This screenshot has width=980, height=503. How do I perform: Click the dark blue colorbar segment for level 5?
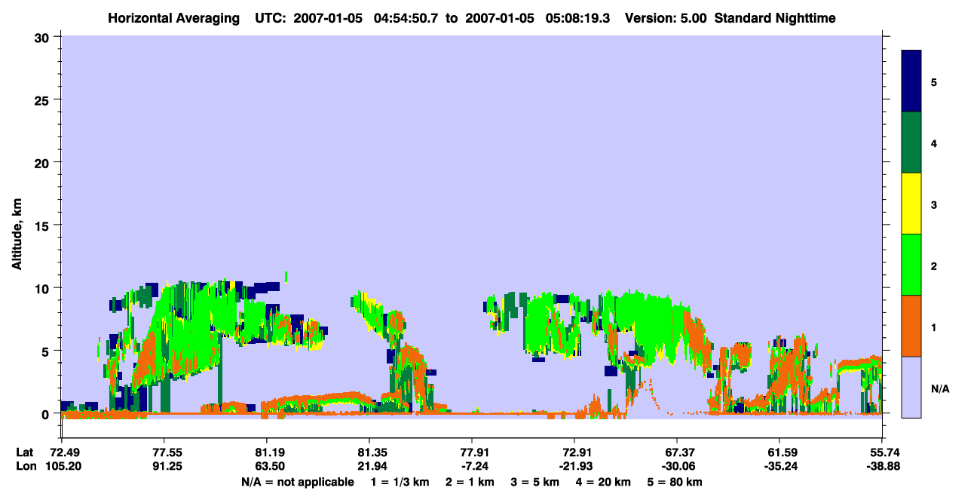coord(911,81)
